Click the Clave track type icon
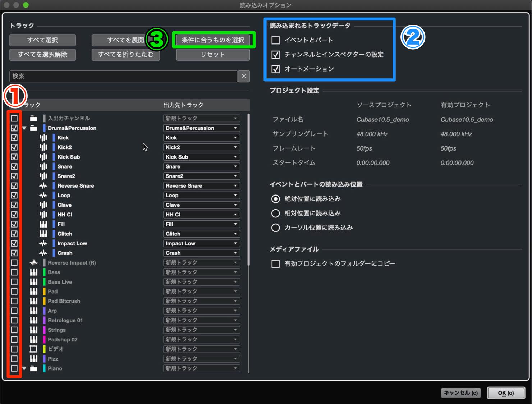 43,205
